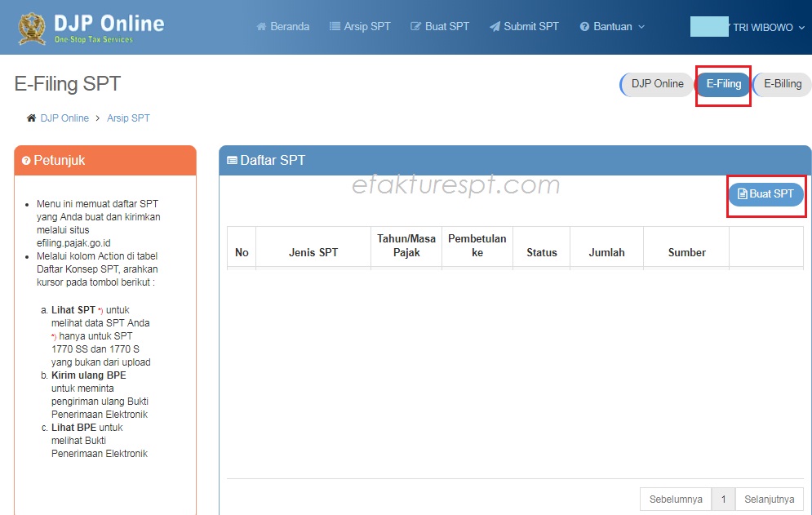Image resolution: width=812 pixels, height=515 pixels.
Task: Click the DJP Online garuda logo
Action: (32, 29)
